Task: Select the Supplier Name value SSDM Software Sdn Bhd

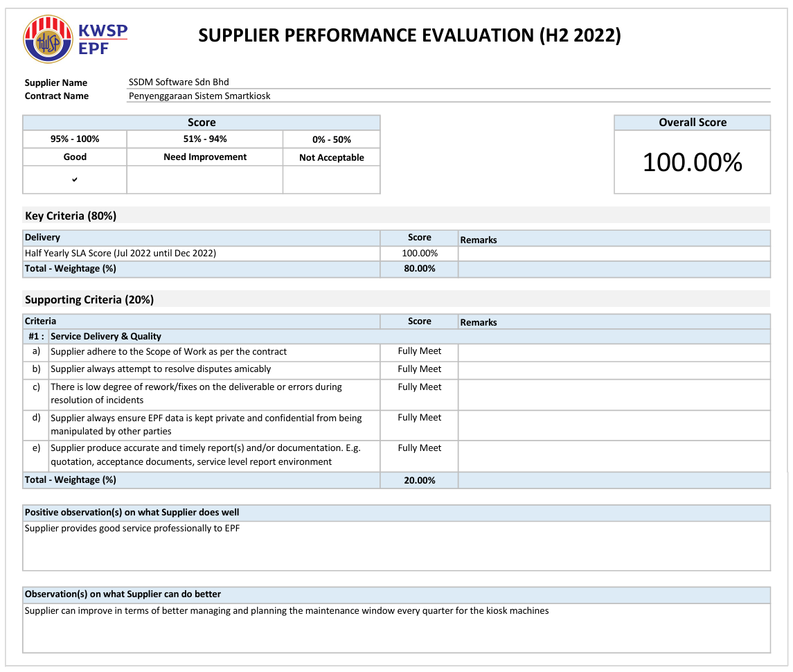Action: [x=179, y=82]
